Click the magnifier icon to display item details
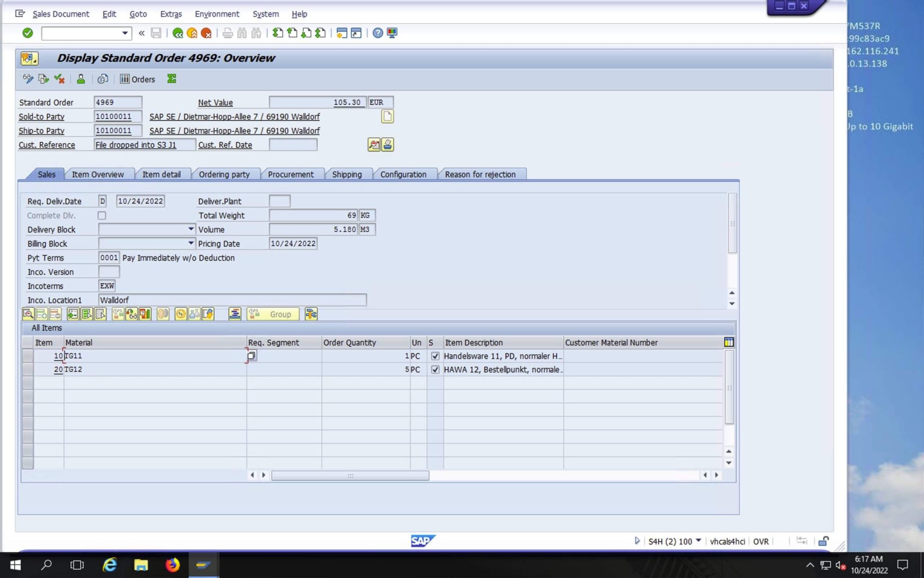 tap(28, 314)
